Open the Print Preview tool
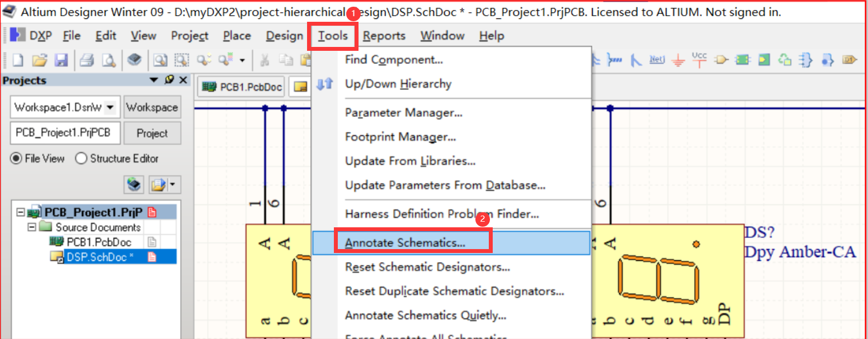The width and height of the screenshot is (868, 339). (x=108, y=60)
